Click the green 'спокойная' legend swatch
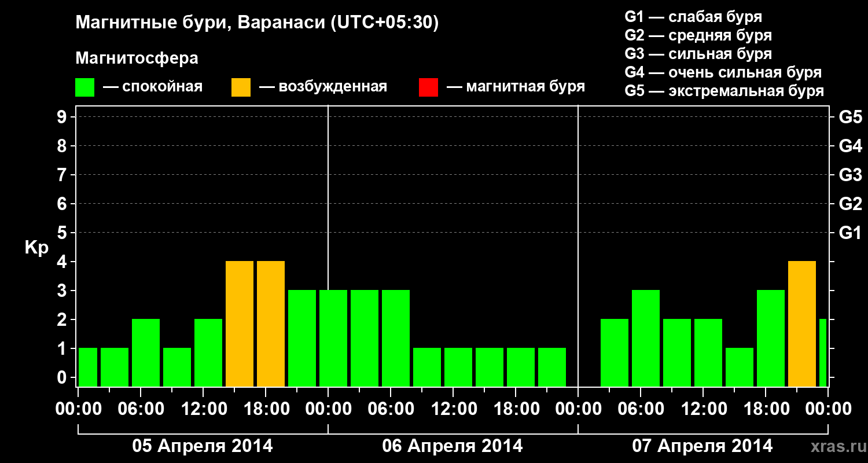868x463 pixels. coord(85,87)
